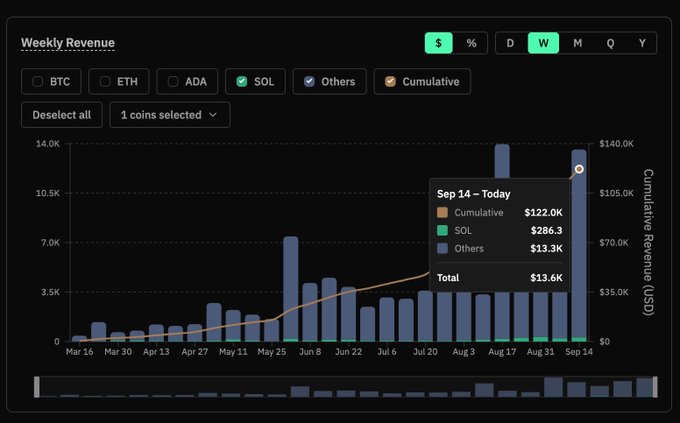Enable the ETH checkbox
This screenshot has width=680, height=423.
click(x=105, y=81)
